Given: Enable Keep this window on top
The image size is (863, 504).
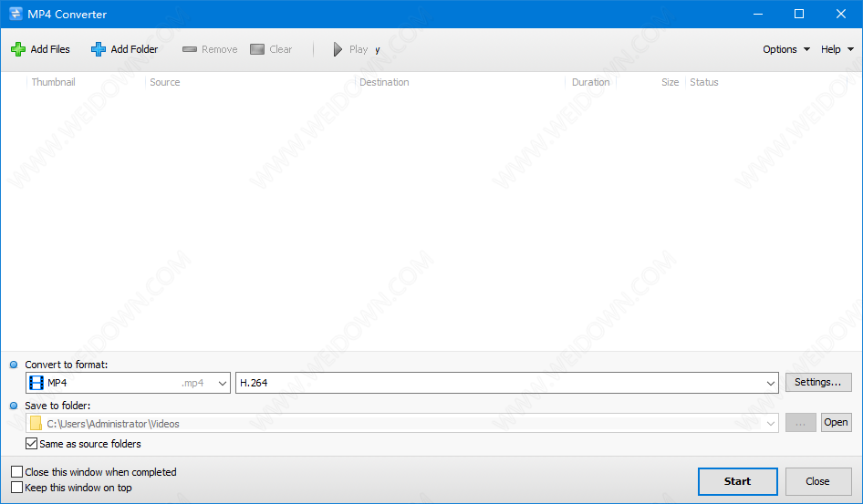Looking at the screenshot, I should click(x=17, y=488).
